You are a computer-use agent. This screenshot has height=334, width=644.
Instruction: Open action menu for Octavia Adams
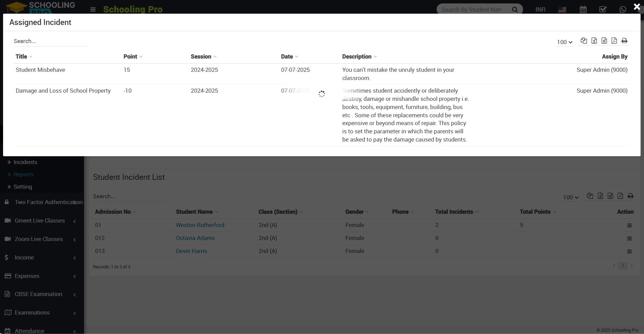(629, 239)
